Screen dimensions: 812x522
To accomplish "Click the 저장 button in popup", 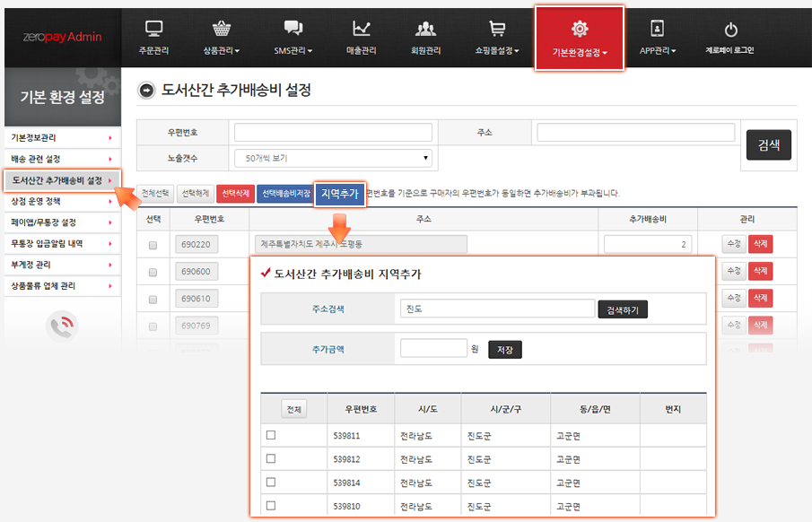I will (505, 350).
